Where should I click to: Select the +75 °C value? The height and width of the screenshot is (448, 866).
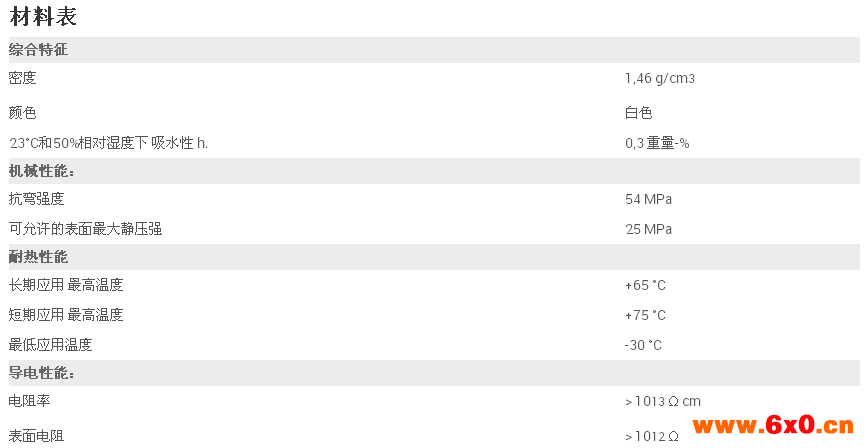(x=645, y=315)
